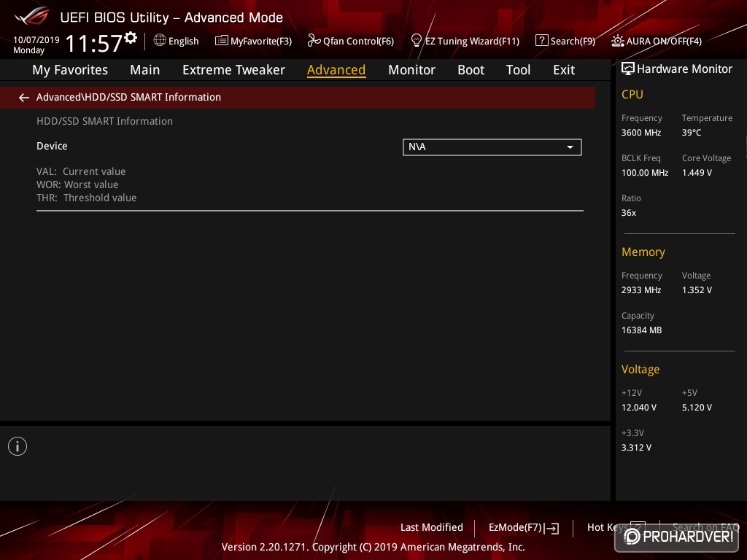The width and height of the screenshot is (747, 560).
Task: Click the 11:57 clock display
Action: (93, 43)
